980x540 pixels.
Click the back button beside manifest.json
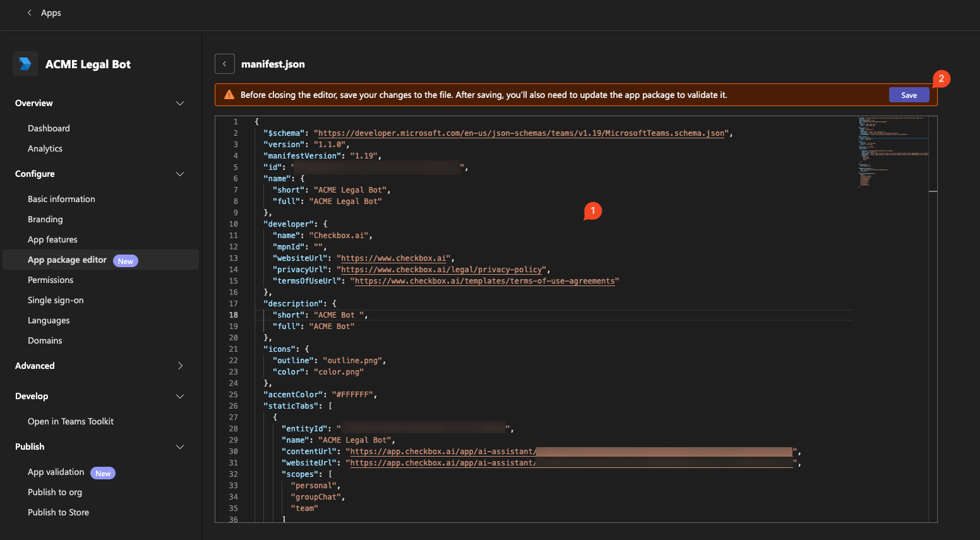[224, 64]
